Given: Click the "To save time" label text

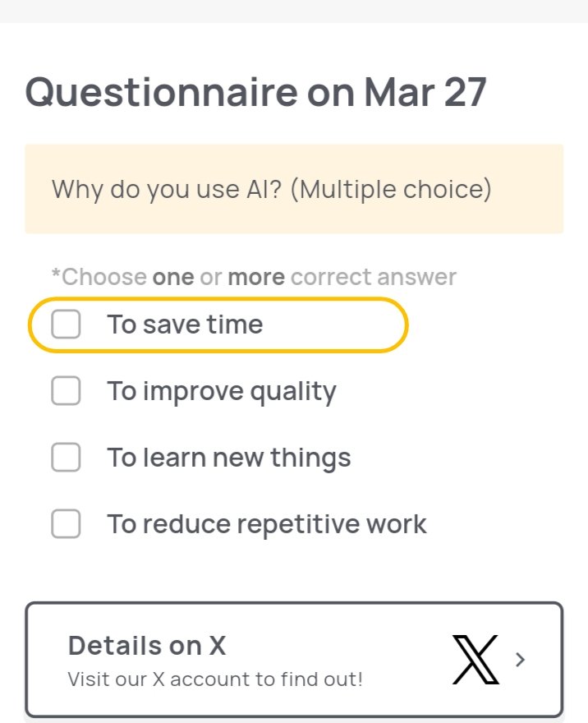Looking at the screenshot, I should click(185, 325).
